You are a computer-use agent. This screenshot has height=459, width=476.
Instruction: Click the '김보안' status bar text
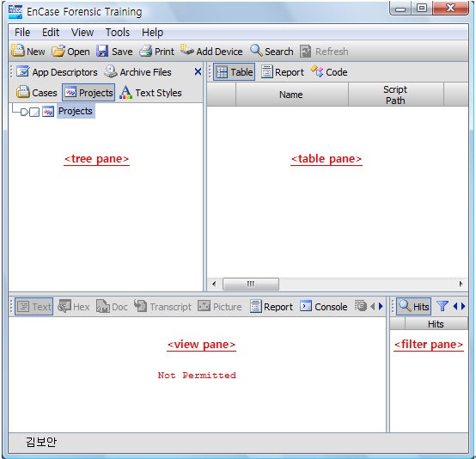[x=41, y=442]
